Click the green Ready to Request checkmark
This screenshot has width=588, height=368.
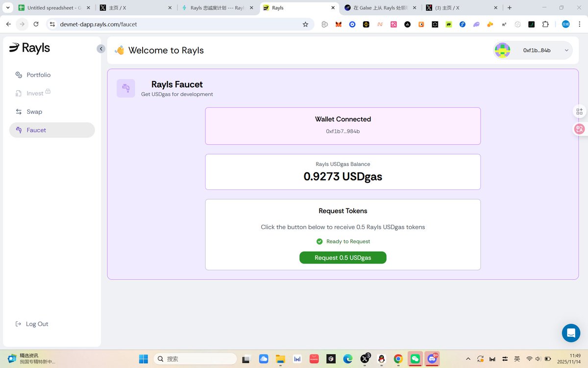coord(319,241)
